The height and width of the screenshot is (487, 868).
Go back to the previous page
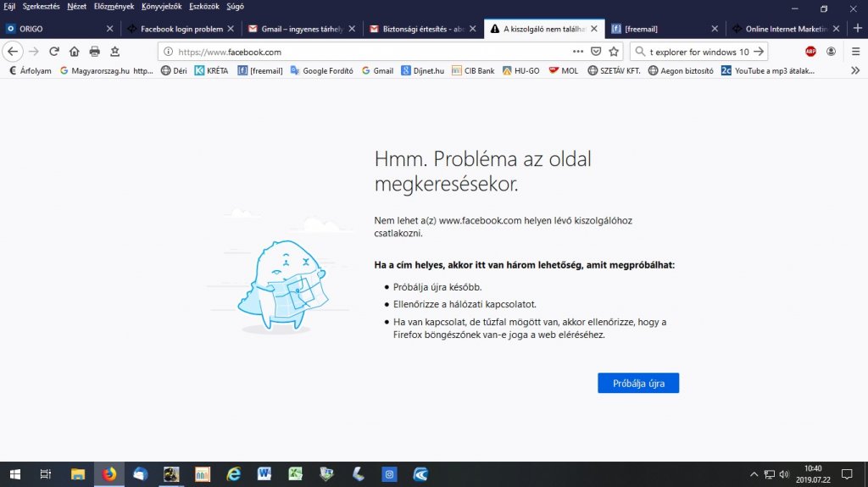point(12,52)
